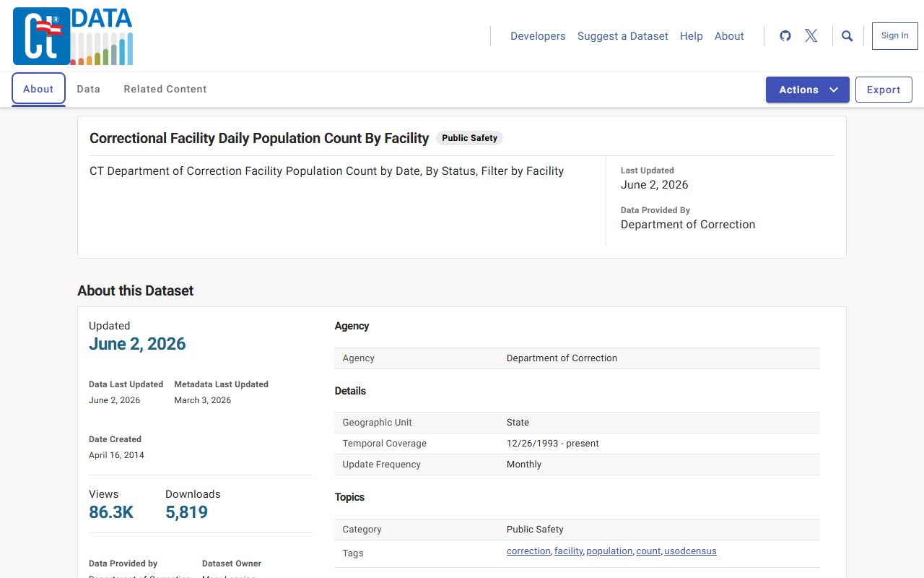Click the Temporal Coverage row label

[x=385, y=444]
